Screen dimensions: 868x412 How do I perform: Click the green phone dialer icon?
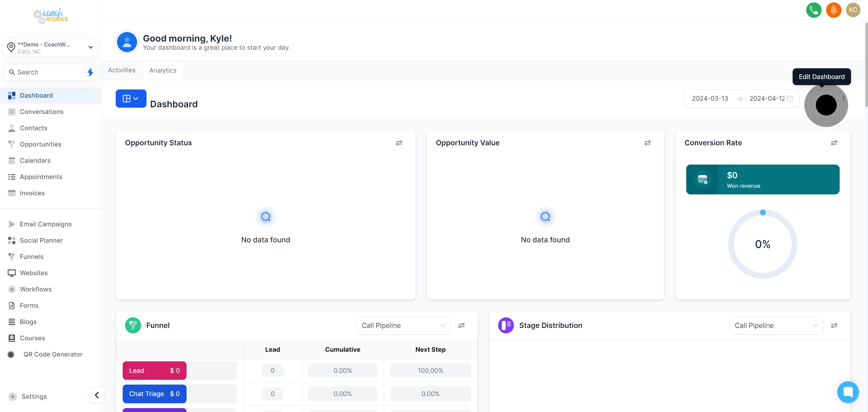[x=813, y=10]
